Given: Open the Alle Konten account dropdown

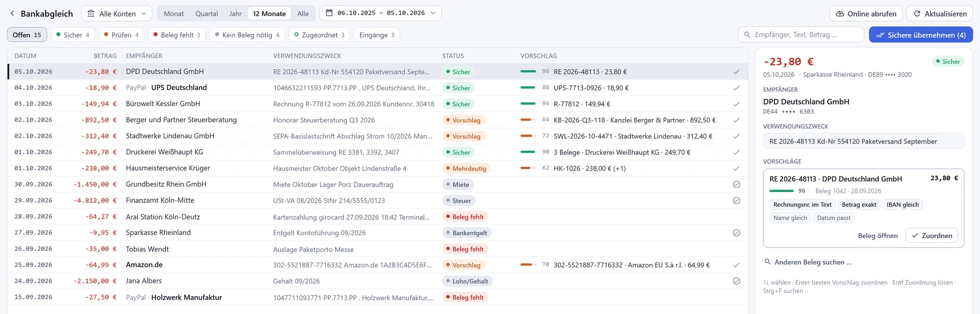Looking at the screenshot, I should pos(117,14).
